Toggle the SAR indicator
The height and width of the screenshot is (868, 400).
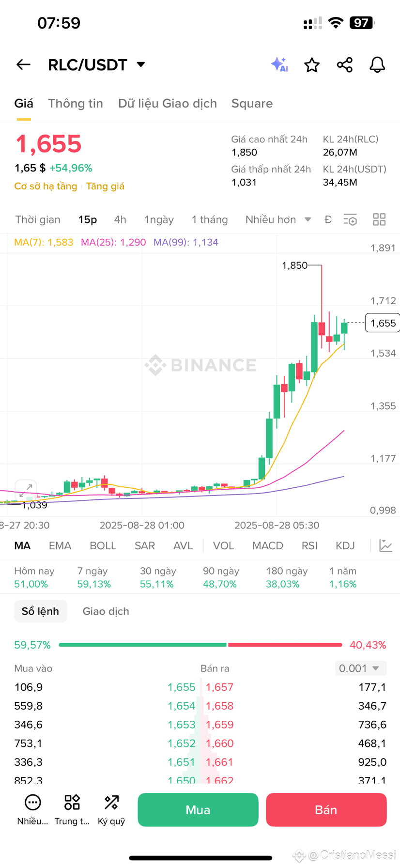tap(145, 546)
